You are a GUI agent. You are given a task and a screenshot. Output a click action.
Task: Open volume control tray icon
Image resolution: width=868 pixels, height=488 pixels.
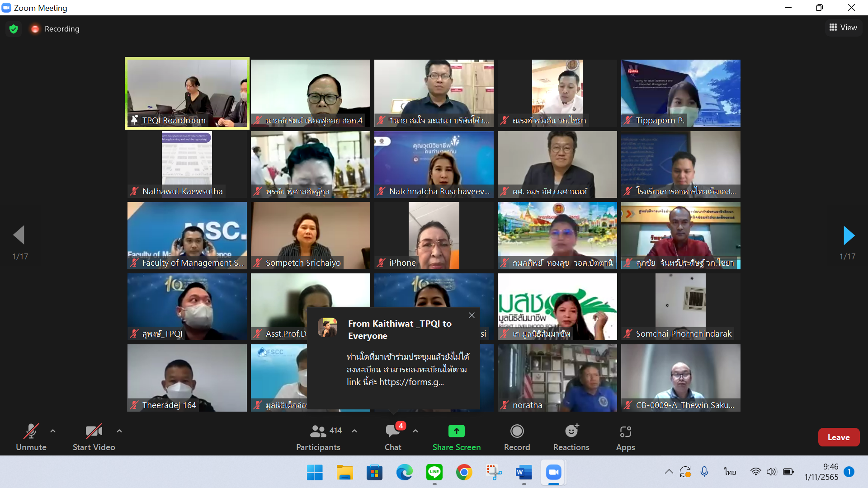coord(771,472)
